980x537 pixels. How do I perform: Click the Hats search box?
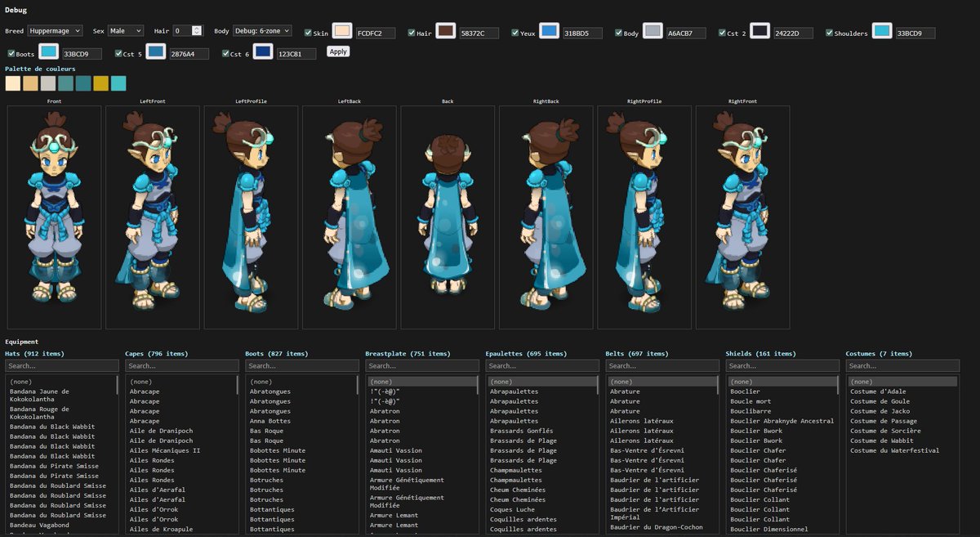coord(62,366)
